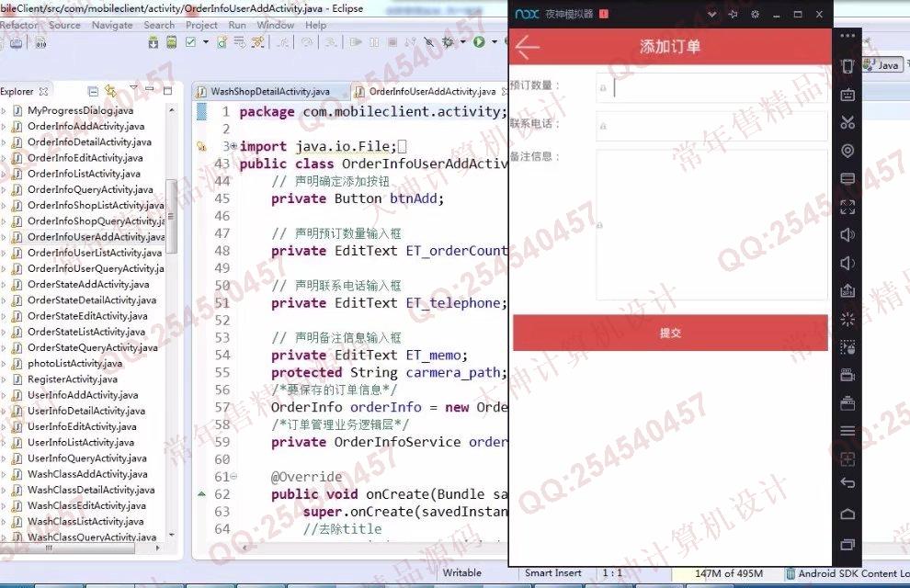Focus the 备注信息 text area
Image resolution: width=910 pixels, height=588 pixels.
(x=711, y=224)
